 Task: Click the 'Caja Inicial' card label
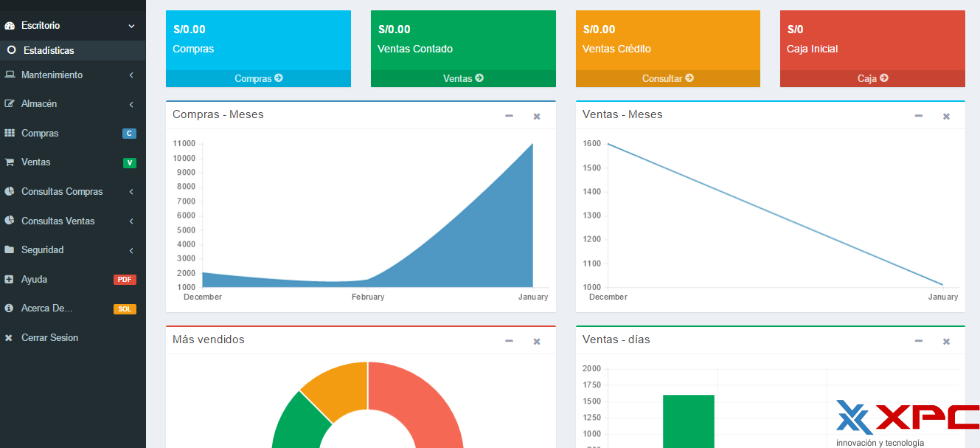[813, 49]
